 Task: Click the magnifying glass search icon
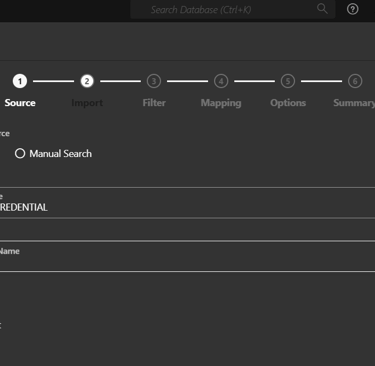pyautogui.click(x=322, y=9)
